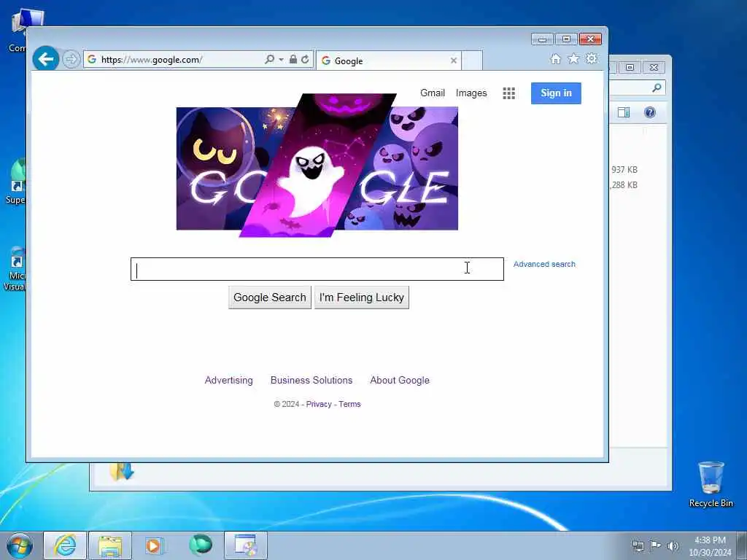The width and height of the screenshot is (747, 560).
Task: Click Advanced search link
Action: [x=544, y=264]
